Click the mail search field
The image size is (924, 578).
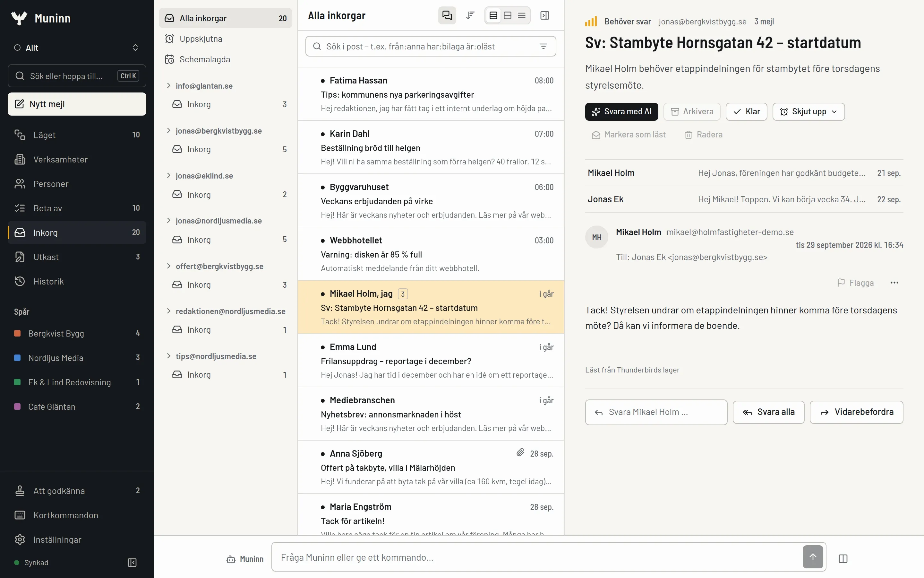430,46
